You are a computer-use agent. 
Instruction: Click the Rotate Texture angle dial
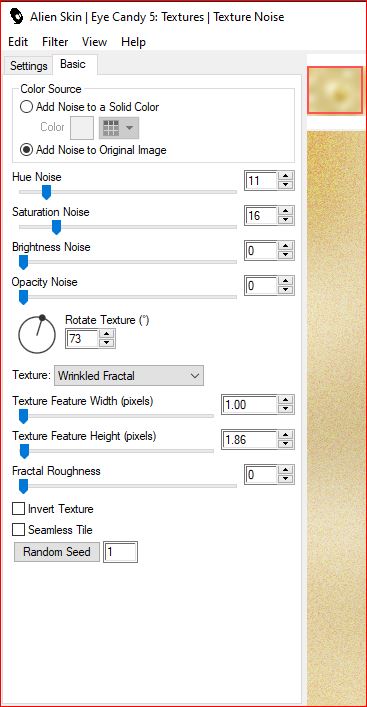click(37, 334)
